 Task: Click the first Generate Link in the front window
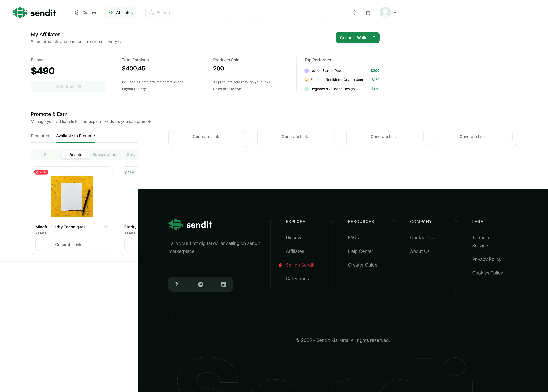point(210,137)
